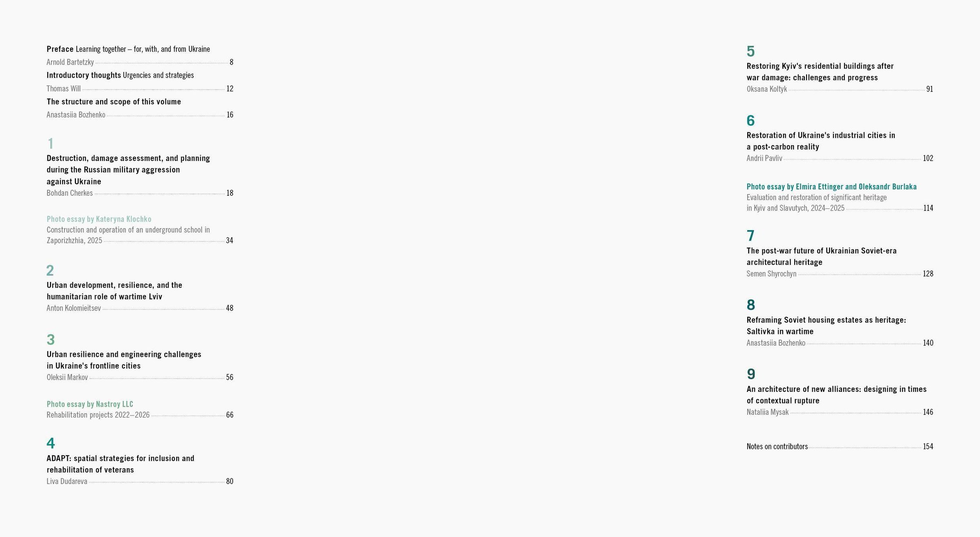Click page number 80 for Liva Dudareva
Screen dimensions: 980x537
(229, 481)
